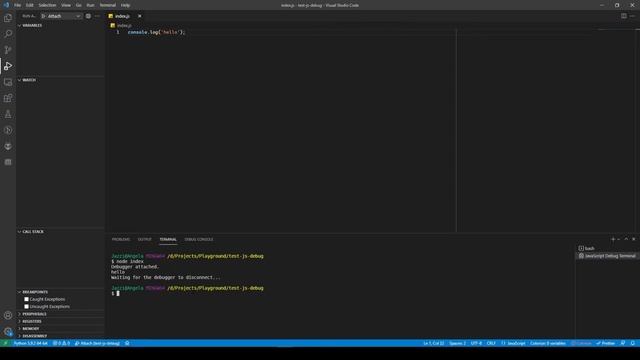
Task: Open launch.json via the gear icon
Action: 88,16
